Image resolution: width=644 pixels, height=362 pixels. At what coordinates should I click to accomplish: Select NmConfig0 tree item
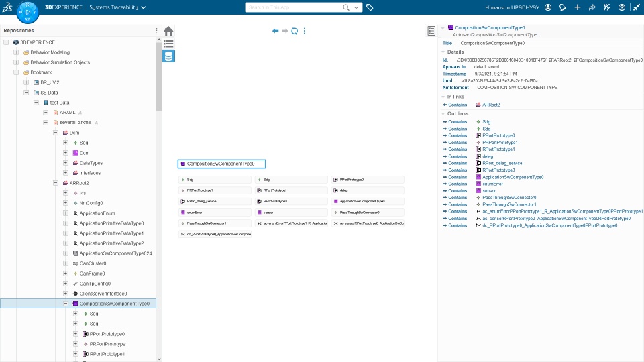click(91, 203)
